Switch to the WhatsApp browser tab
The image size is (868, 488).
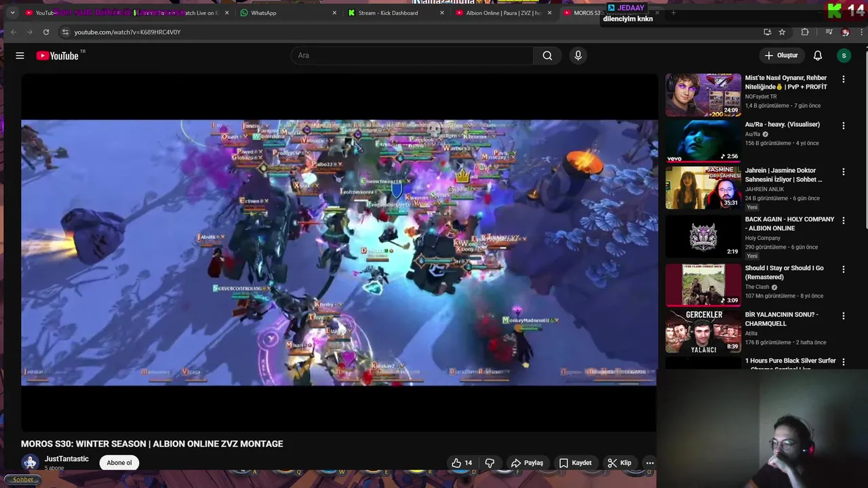click(x=287, y=13)
